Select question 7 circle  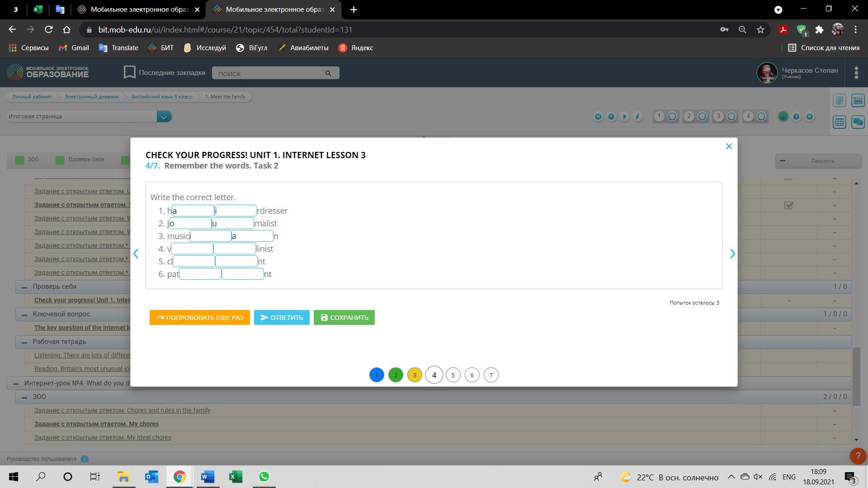click(x=491, y=375)
